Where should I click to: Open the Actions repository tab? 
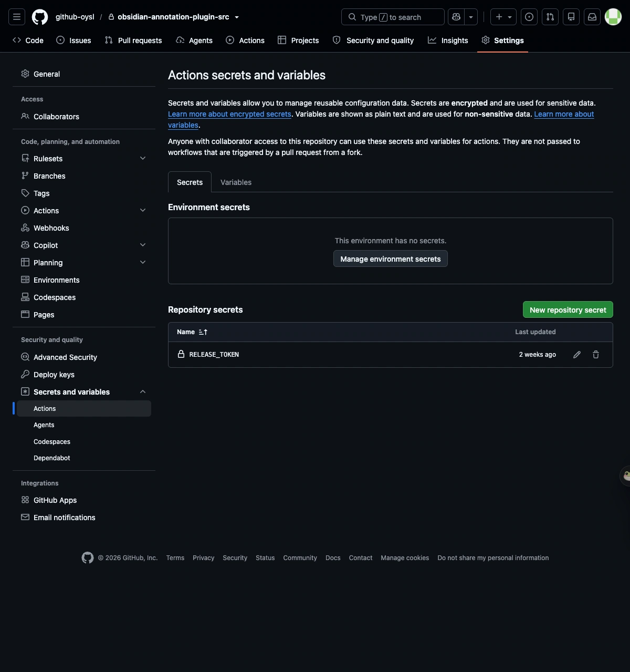pyautogui.click(x=245, y=40)
